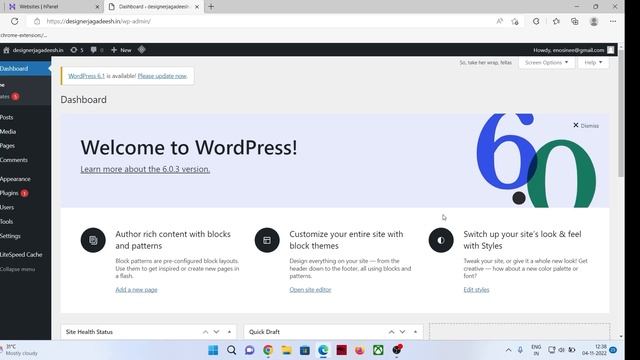640x360 pixels.
Task: Open the Plugins sidebar menu
Action: click(x=25, y=193)
